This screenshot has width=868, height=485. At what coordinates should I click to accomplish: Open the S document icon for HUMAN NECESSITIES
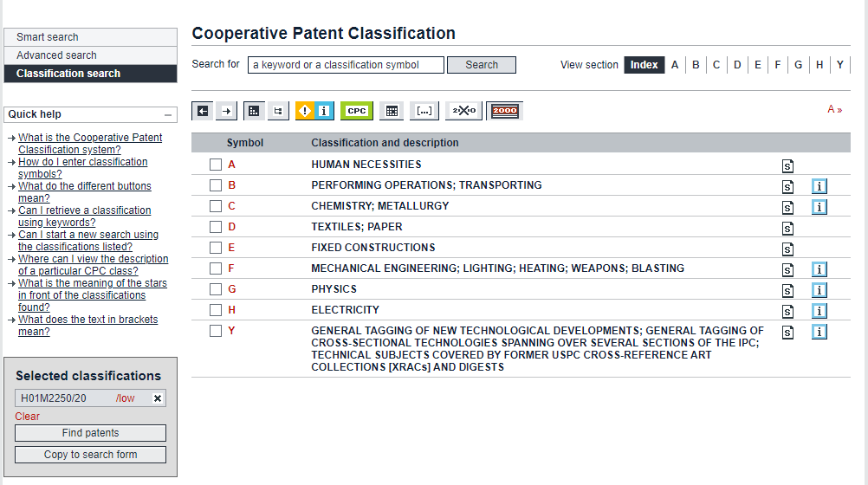787,165
